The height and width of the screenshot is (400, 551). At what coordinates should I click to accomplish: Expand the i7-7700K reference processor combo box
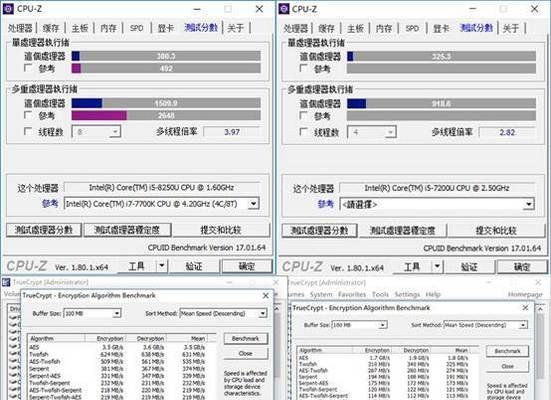pos(253,204)
